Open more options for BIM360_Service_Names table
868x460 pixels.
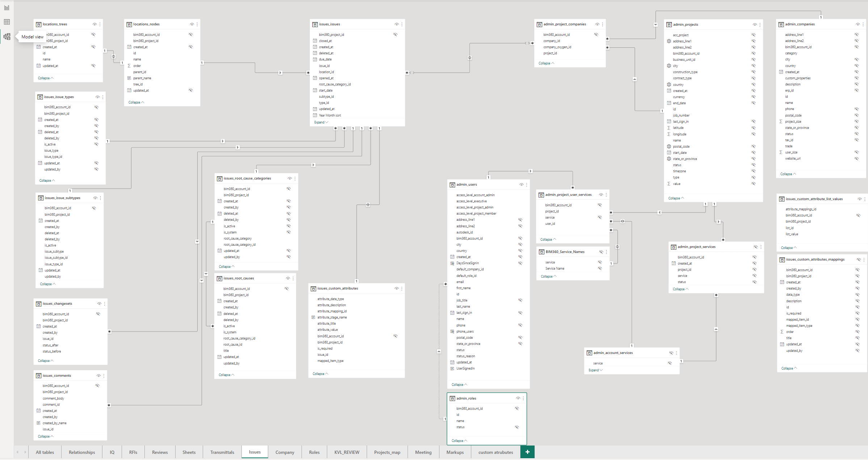point(606,252)
